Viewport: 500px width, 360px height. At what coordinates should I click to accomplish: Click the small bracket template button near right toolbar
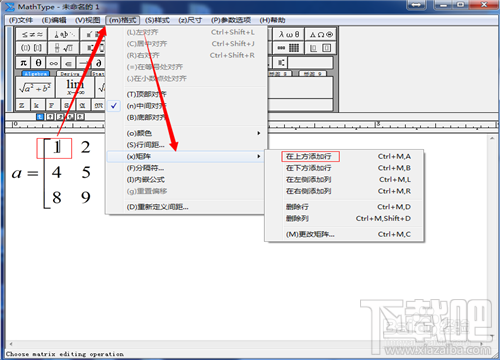tap(281, 63)
